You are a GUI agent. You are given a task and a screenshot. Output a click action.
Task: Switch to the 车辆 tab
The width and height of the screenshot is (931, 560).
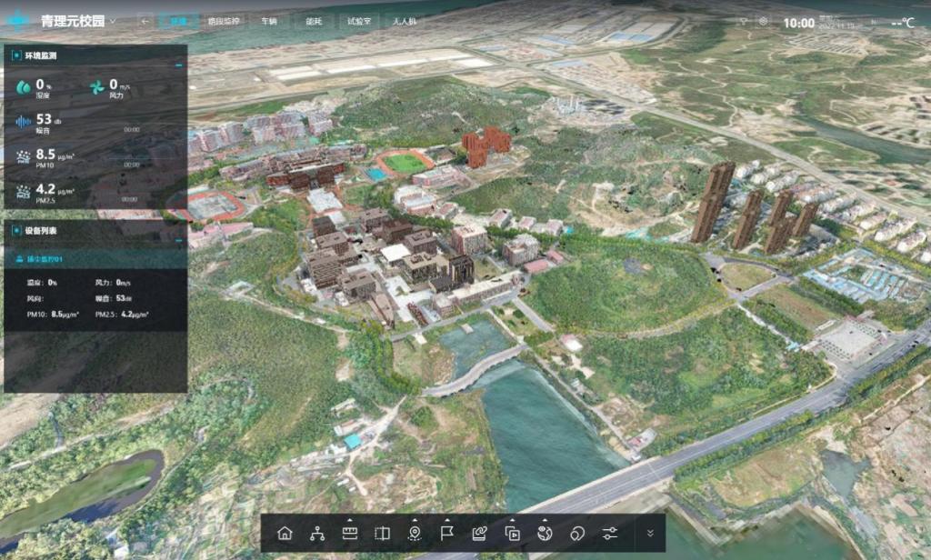tap(269, 21)
